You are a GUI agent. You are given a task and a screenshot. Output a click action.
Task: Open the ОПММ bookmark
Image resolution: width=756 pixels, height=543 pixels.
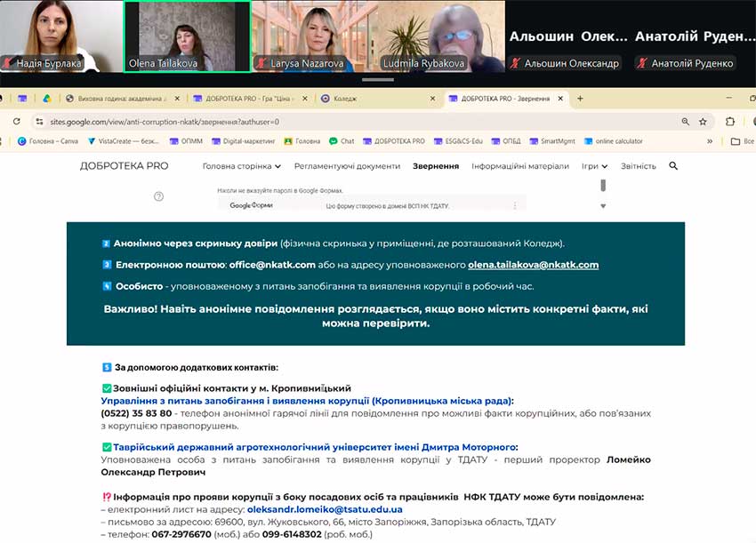tap(186, 141)
